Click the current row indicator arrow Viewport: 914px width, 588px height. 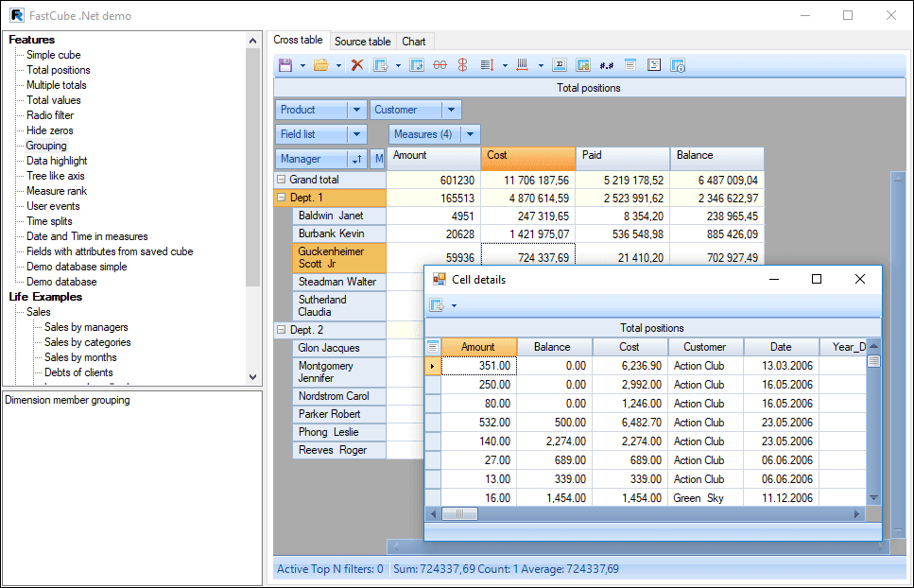click(x=433, y=366)
